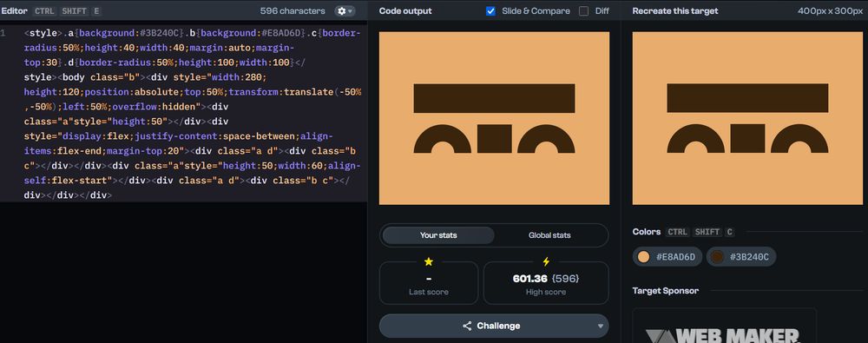Switch to the Global stats tab

(x=549, y=235)
